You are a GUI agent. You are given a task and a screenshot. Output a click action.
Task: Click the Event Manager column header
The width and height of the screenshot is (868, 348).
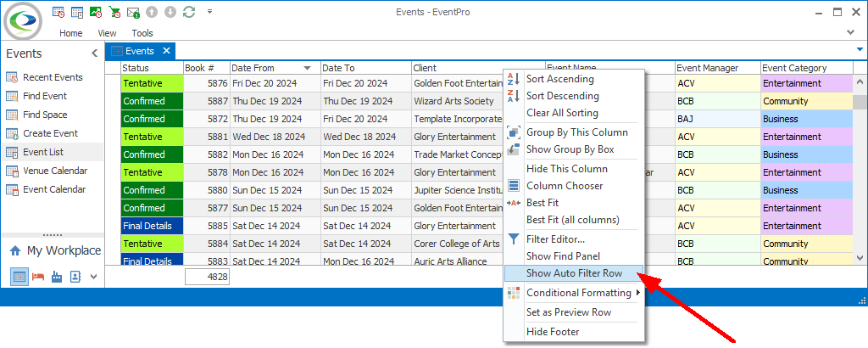coord(718,68)
